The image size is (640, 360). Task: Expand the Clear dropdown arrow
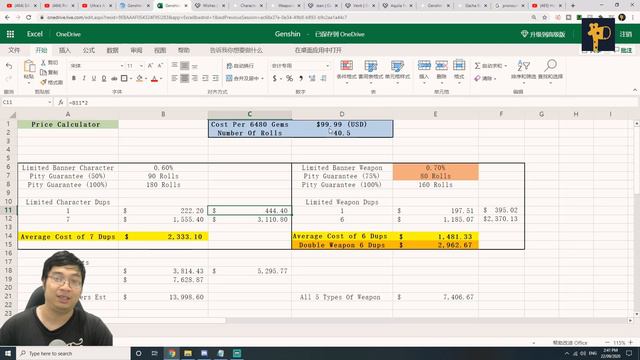[495, 78]
